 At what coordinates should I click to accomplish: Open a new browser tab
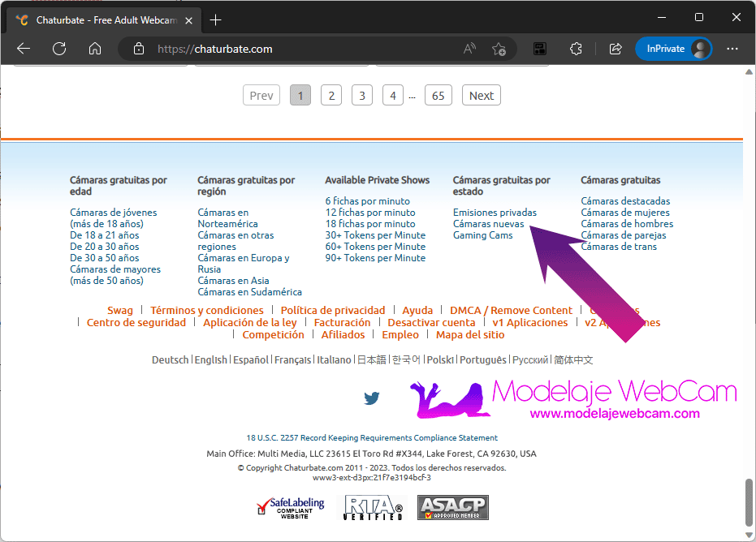click(215, 20)
